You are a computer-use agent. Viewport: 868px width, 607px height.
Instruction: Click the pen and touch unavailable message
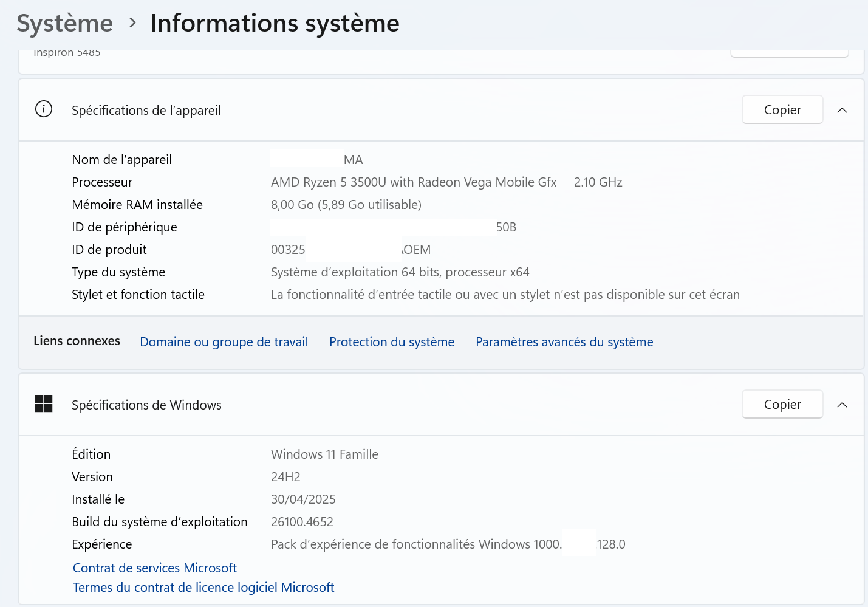(x=505, y=295)
